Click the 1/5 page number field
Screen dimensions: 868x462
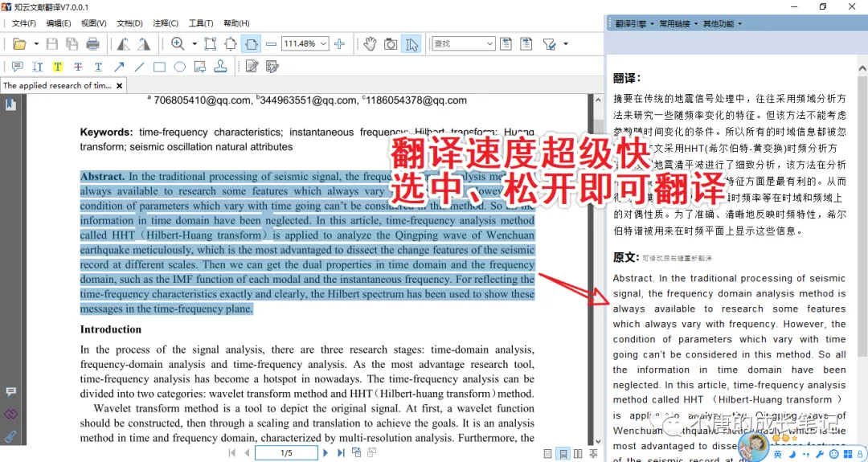click(x=286, y=453)
